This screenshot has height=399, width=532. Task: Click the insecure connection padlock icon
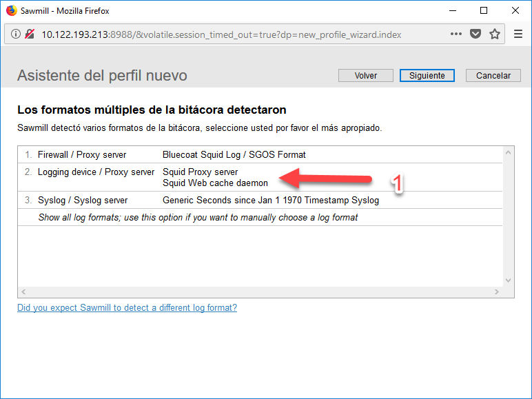pyautogui.click(x=30, y=34)
